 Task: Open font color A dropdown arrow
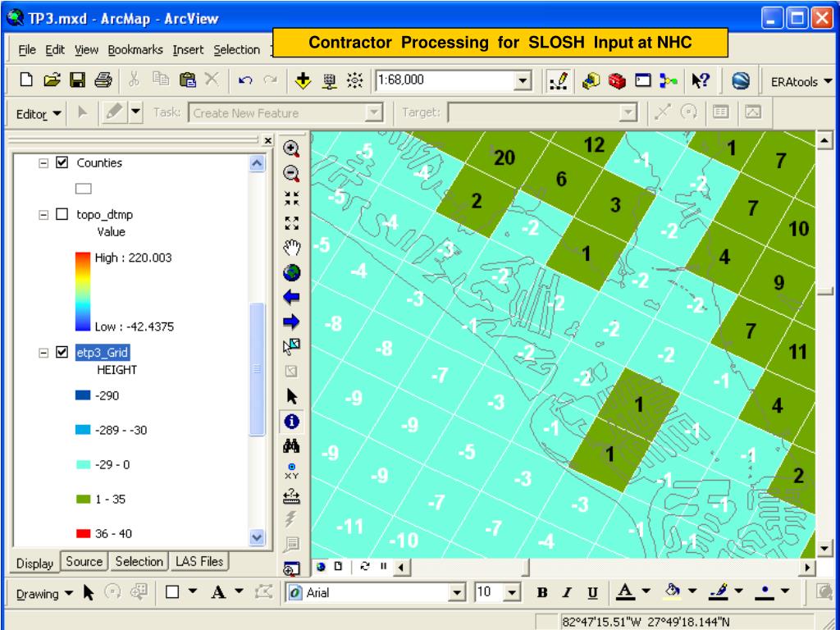[x=646, y=591]
